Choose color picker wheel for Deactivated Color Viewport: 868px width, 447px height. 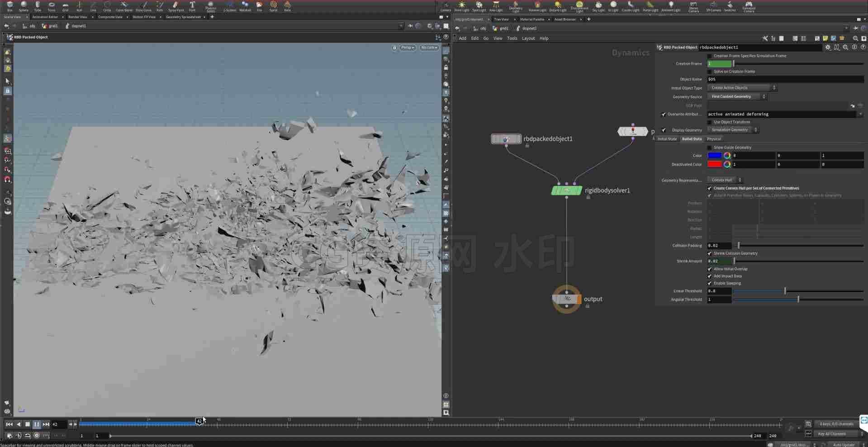coord(727,164)
